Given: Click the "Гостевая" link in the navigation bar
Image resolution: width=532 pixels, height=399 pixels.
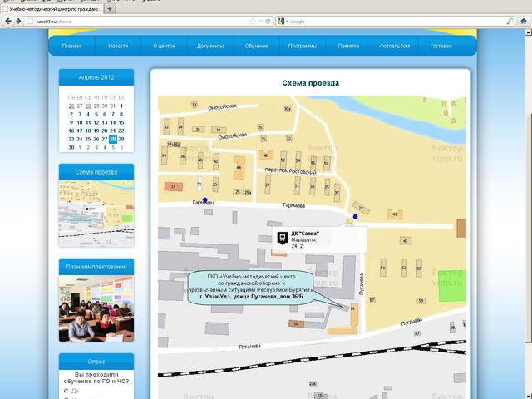Looking at the screenshot, I should click(x=441, y=46).
